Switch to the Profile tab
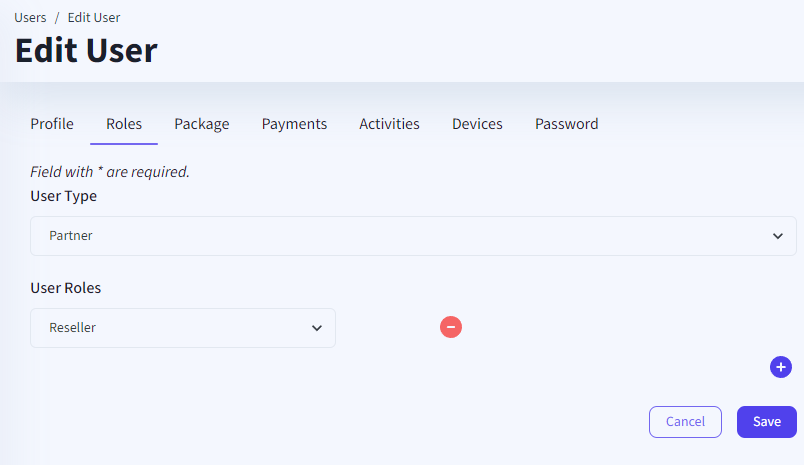The height and width of the screenshot is (465, 804). [52, 124]
